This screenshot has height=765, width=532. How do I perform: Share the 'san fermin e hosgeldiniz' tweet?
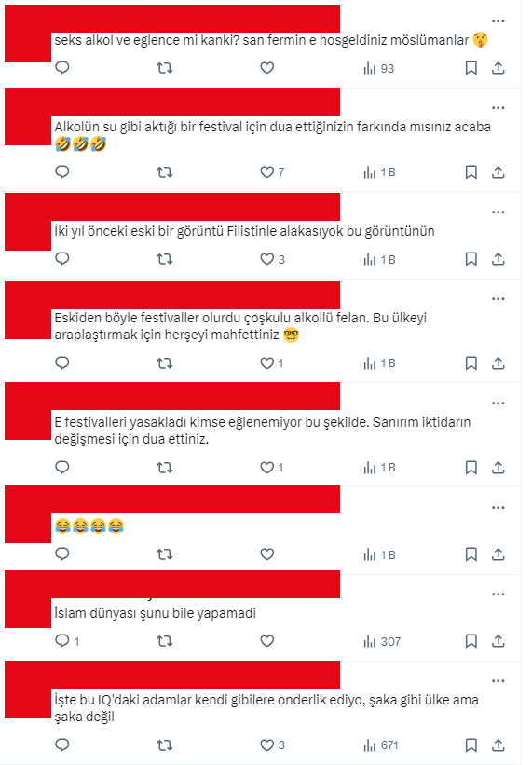[x=498, y=68]
